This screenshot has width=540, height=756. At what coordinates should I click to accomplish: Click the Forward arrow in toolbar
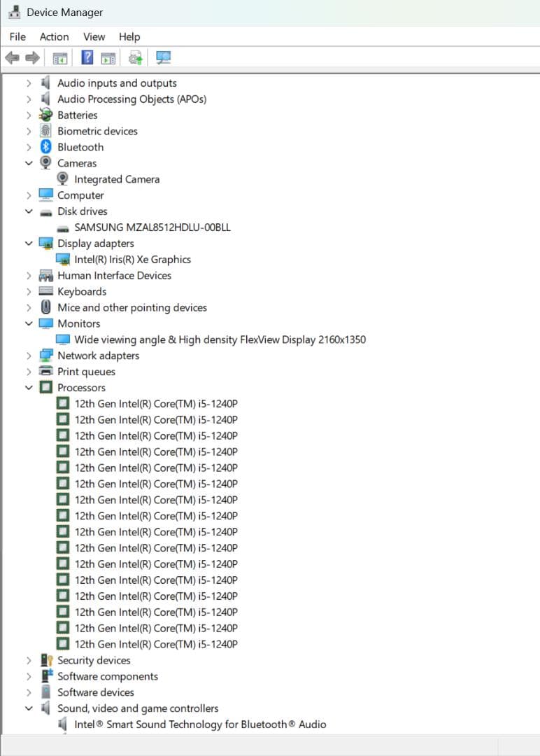tap(32, 58)
